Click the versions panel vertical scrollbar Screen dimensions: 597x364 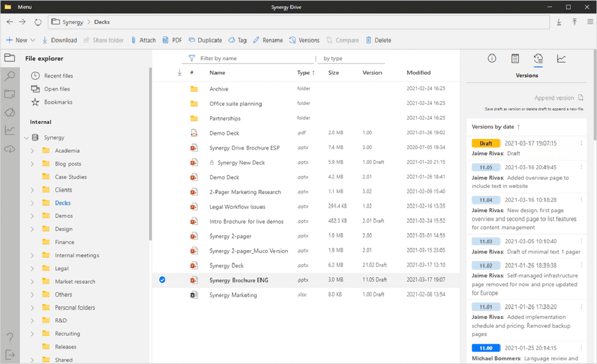click(595, 95)
